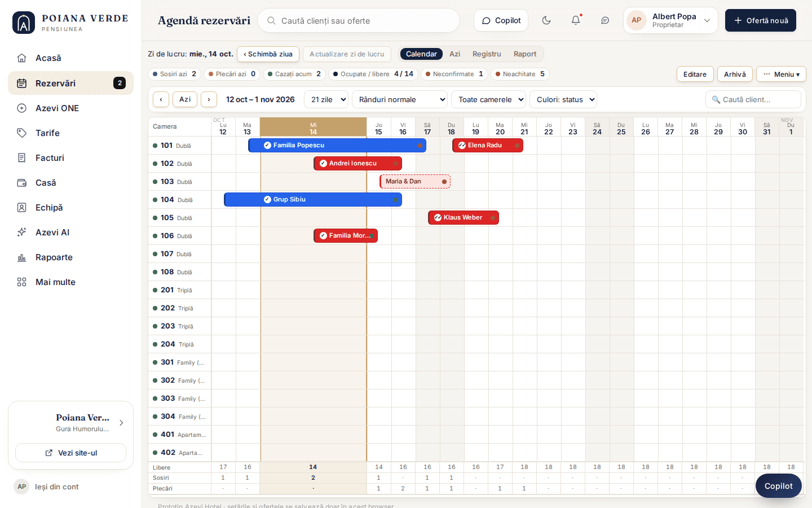Expand the 21 zile range dropdown

pyautogui.click(x=326, y=99)
